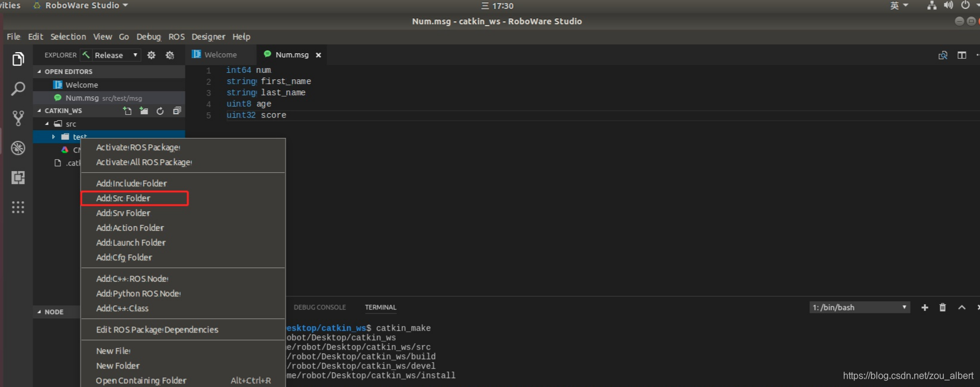Collapse the OPEN EDITORS section

39,72
